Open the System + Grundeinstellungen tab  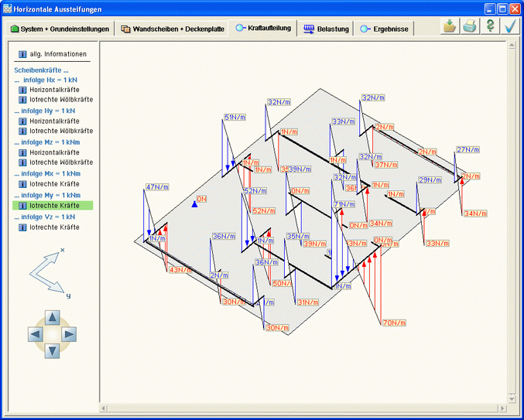[61, 29]
